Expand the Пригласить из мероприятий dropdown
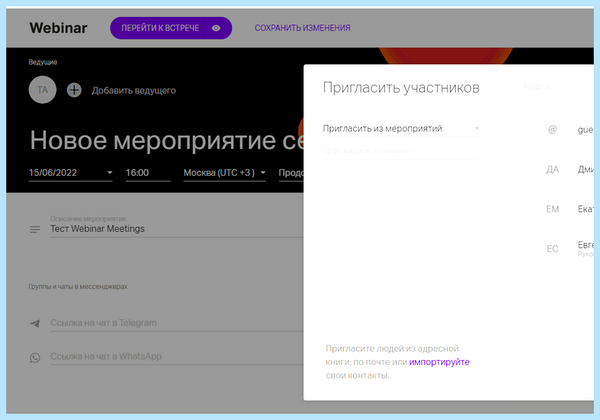This screenshot has height=420, width=600. click(401, 129)
